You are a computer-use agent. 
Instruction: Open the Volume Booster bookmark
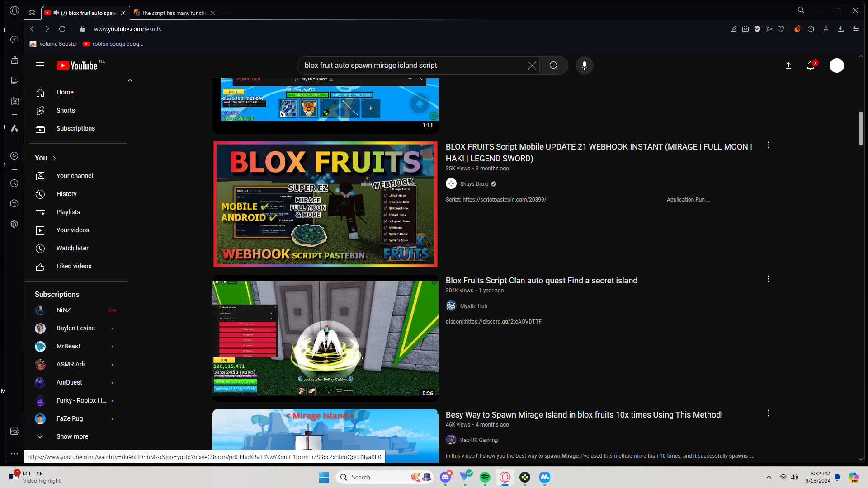(x=53, y=44)
